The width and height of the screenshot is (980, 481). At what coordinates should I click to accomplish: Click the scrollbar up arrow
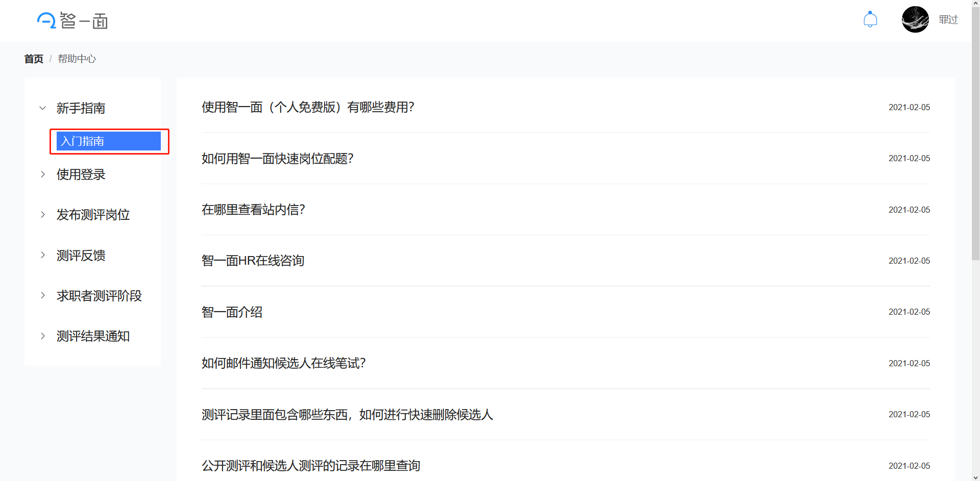[975, 3]
